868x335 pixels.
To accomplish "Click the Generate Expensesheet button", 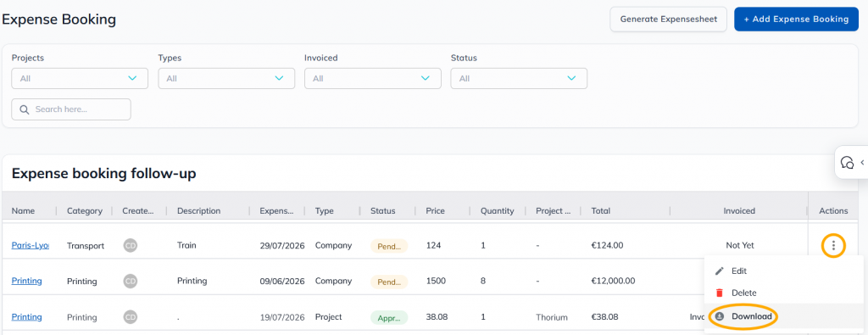I will coord(668,20).
